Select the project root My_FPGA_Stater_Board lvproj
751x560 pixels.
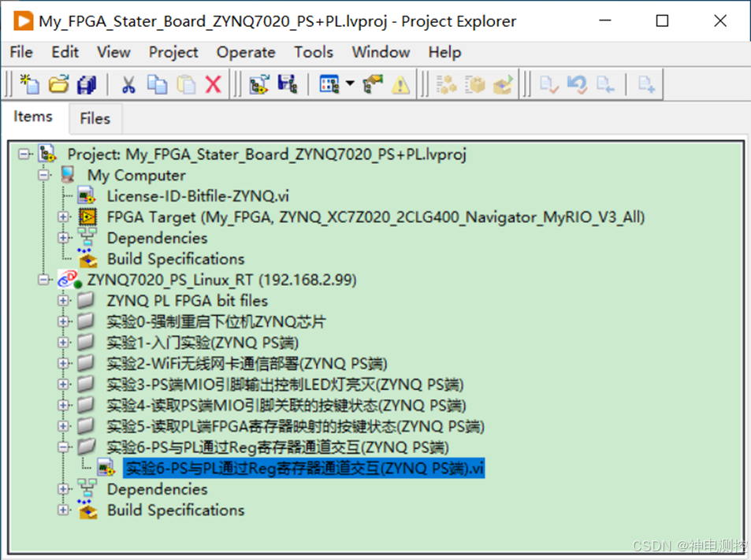coord(267,154)
